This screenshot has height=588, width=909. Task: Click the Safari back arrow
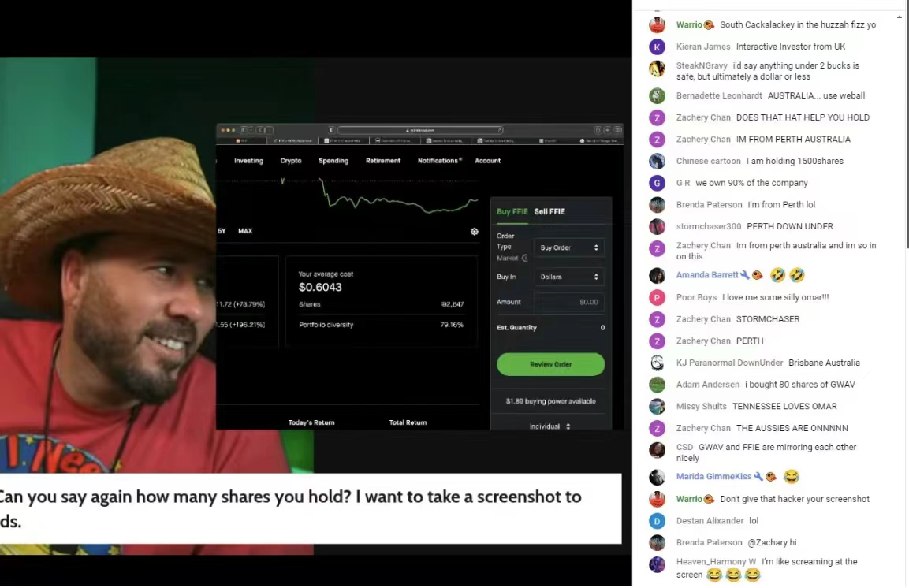tap(260, 130)
